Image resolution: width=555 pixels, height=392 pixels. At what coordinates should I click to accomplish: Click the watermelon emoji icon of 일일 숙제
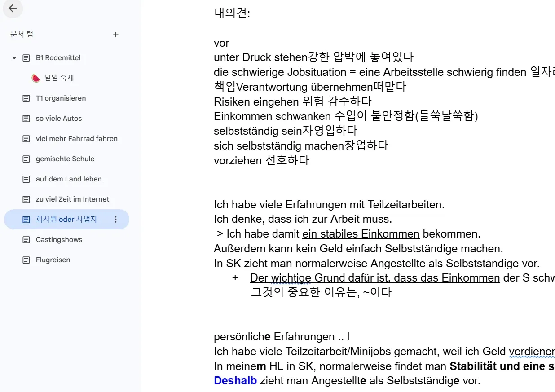pos(36,78)
